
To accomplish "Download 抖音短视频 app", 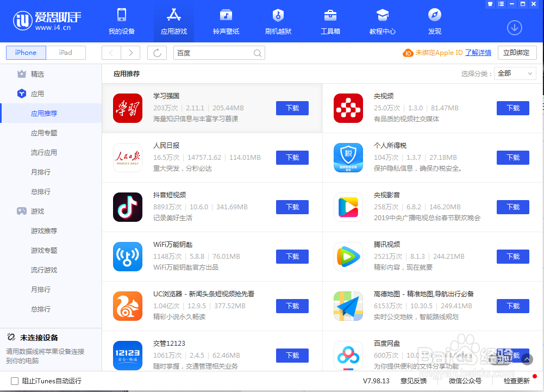I will (292, 207).
